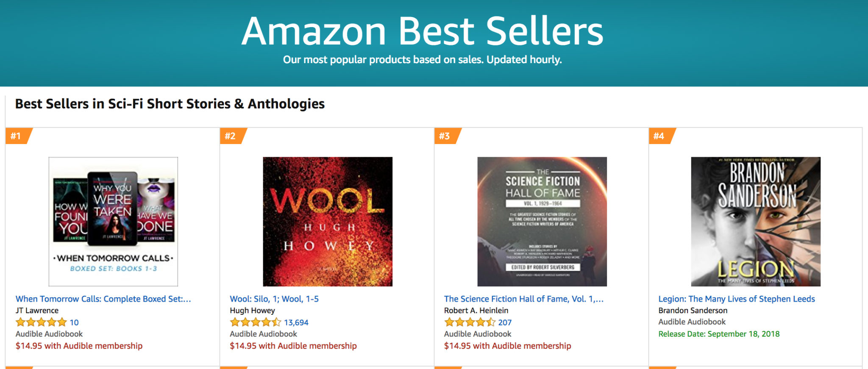Open The Science Fiction Hall of Fame title link
The width and height of the screenshot is (868, 369).
(524, 299)
